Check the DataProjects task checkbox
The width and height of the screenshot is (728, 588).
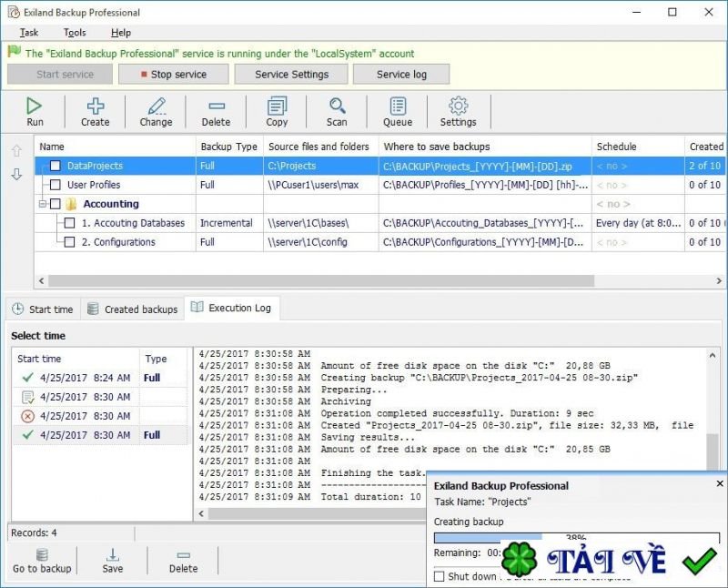point(56,166)
